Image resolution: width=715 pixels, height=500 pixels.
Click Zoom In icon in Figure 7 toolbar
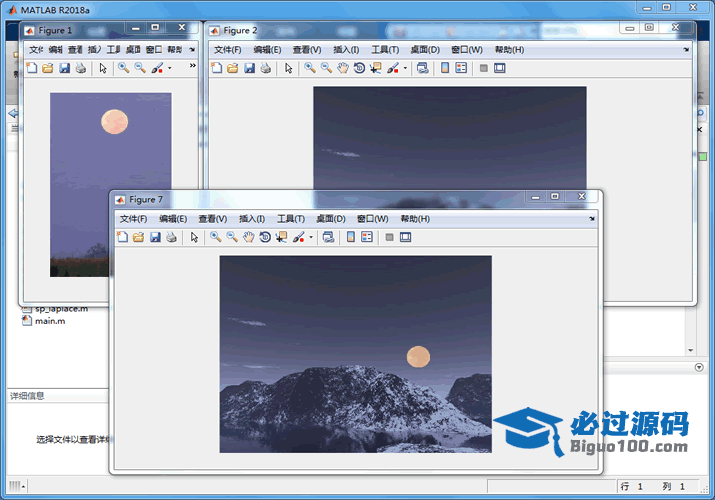coord(215,237)
